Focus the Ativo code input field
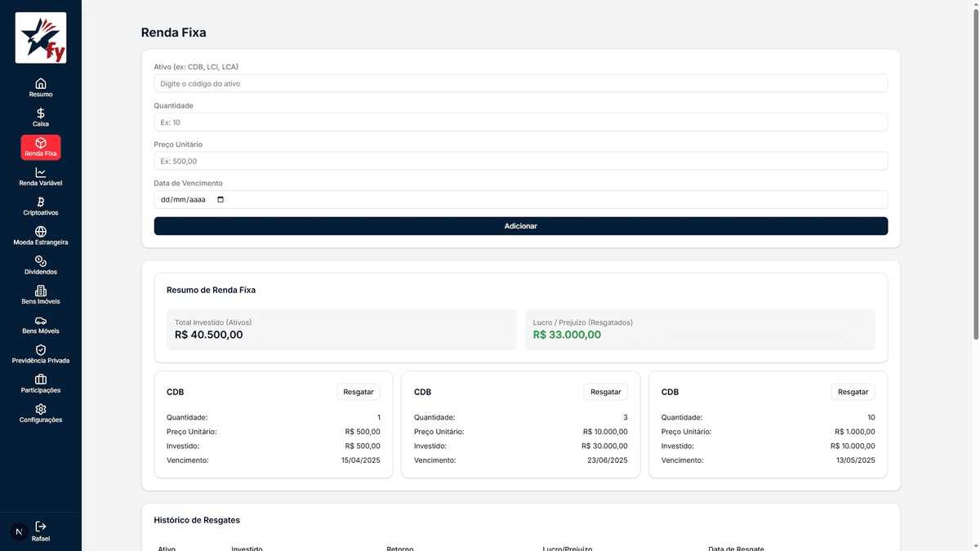The height and width of the screenshot is (551, 980). 520,83
